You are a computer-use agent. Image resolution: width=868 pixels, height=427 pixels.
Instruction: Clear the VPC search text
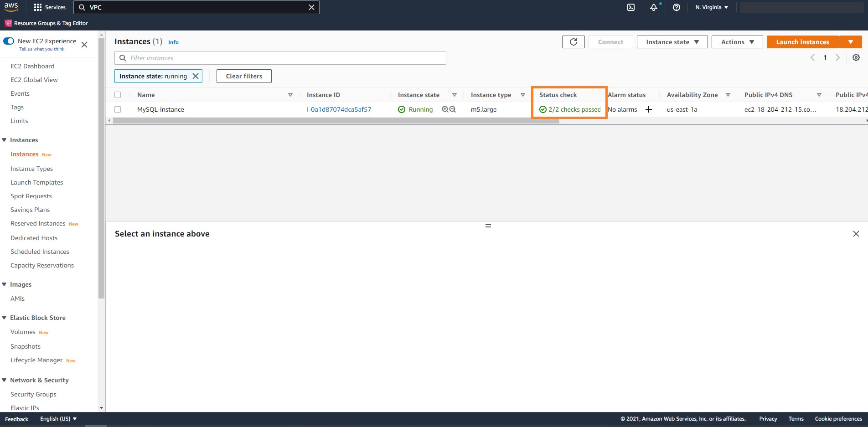tap(311, 7)
